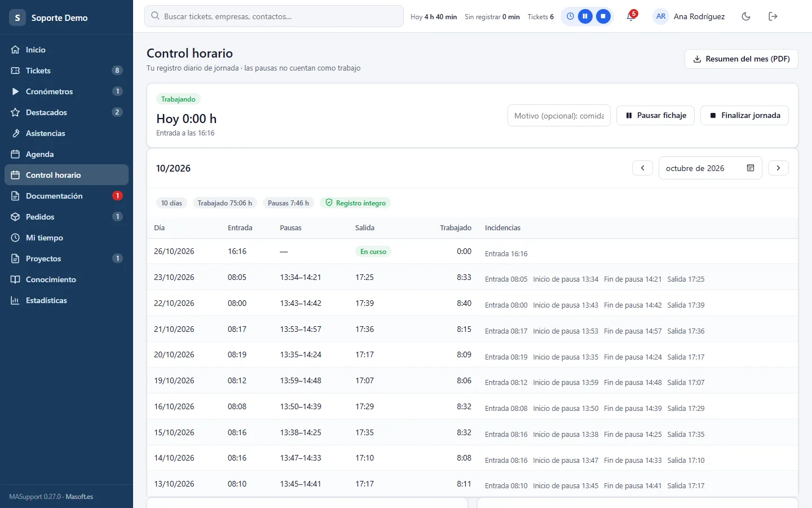Viewport: 812px width, 508px height.
Task: Select Control horario menu item
Action: (67, 175)
